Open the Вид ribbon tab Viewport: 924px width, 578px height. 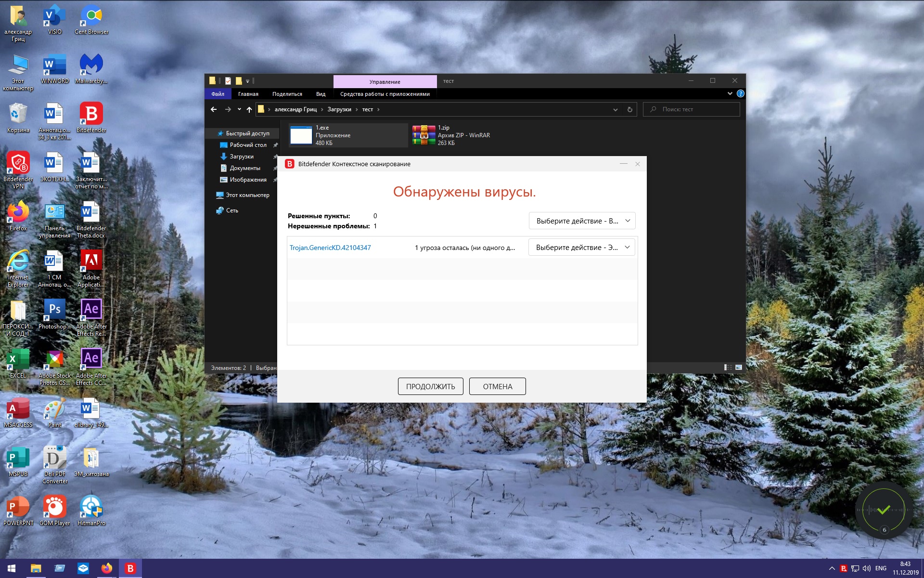pyautogui.click(x=321, y=94)
